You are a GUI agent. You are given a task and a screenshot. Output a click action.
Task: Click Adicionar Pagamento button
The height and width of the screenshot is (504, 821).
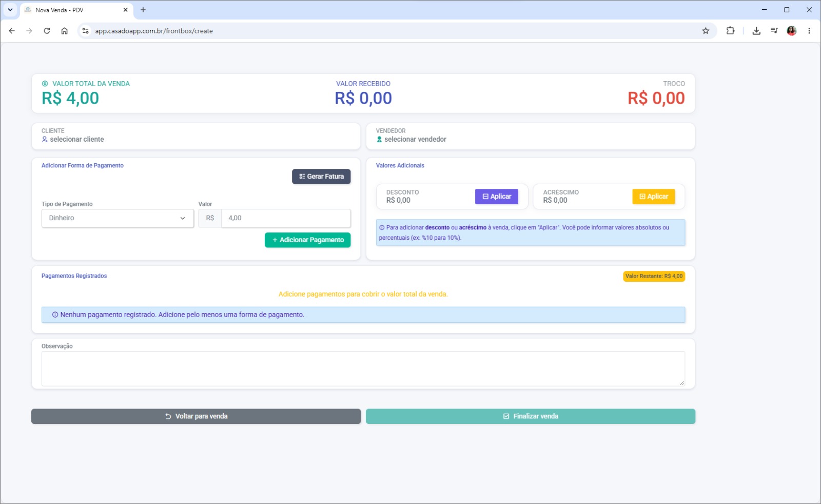[308, 240]
